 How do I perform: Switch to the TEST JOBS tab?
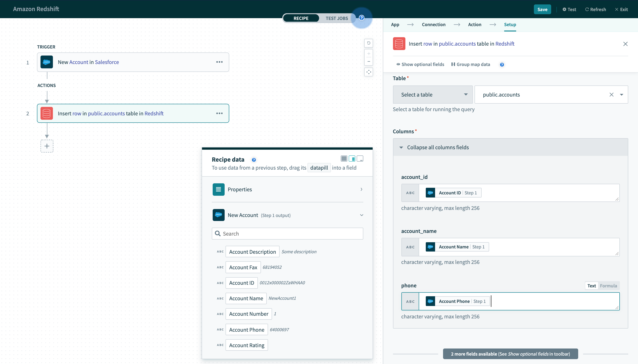click(x=337, y=18)
